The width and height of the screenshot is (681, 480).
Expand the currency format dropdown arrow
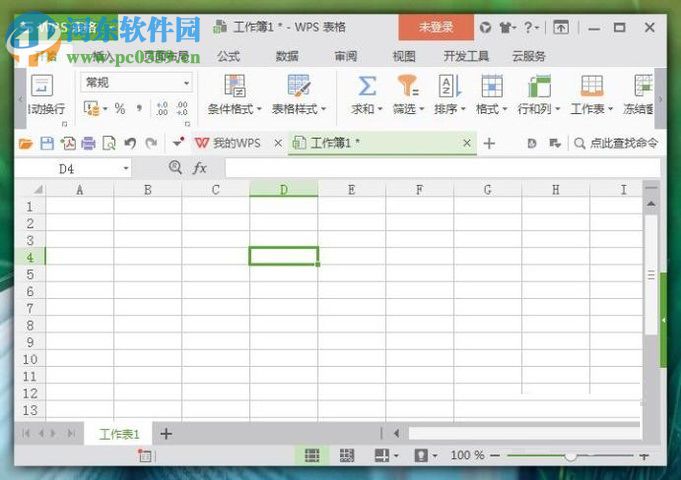(105, 109)
